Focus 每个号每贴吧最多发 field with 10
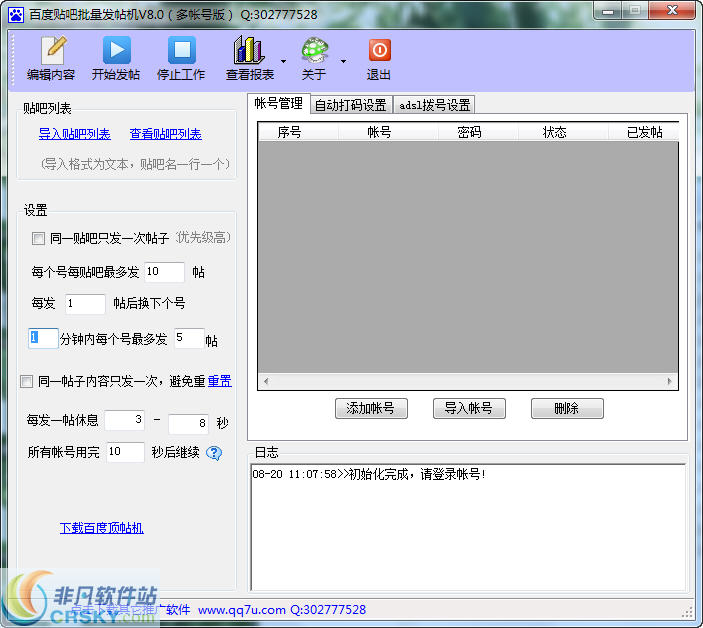 click(x=164, y=272)
